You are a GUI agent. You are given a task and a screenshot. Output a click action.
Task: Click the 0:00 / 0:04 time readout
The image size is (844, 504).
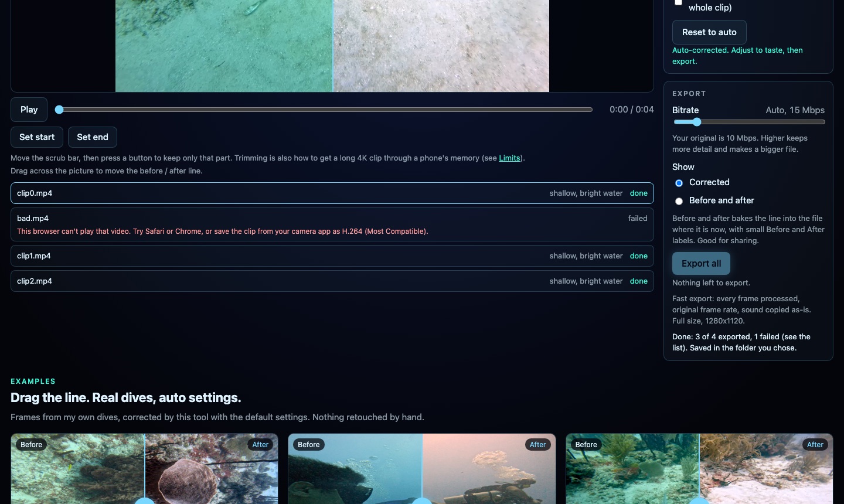click(631, 110)
